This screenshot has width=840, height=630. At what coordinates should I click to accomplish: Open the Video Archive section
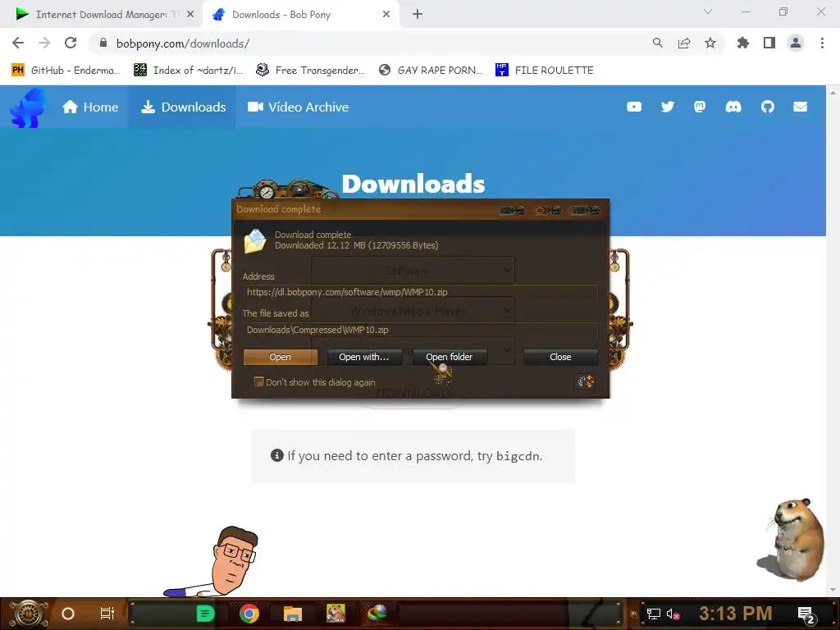pos(298,107)
